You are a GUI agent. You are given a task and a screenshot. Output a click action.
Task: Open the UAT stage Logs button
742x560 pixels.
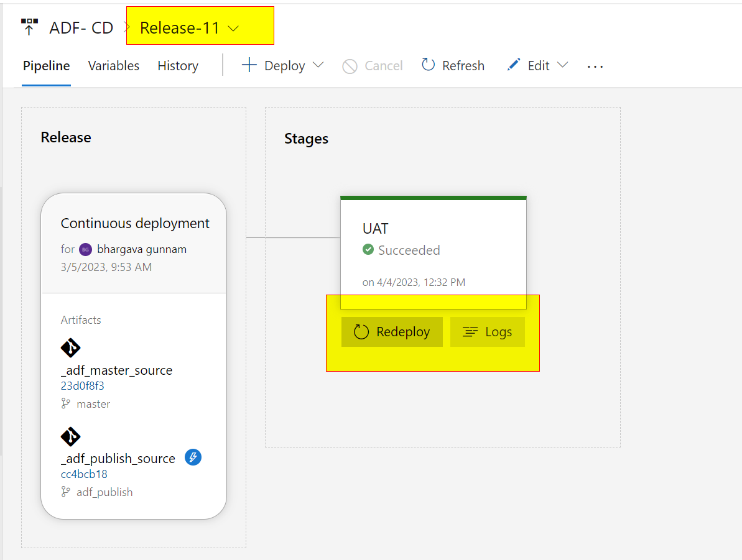(488, 332)
